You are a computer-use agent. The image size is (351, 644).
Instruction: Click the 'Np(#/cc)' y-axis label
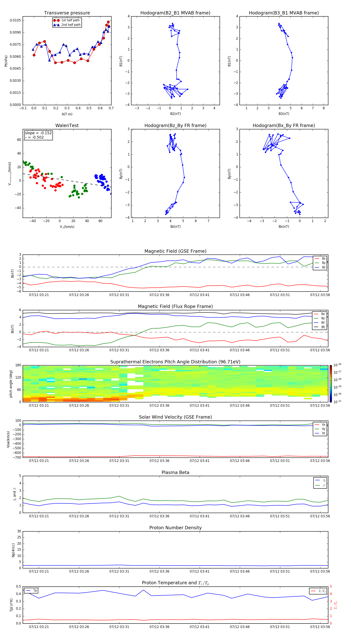[13, 550]
